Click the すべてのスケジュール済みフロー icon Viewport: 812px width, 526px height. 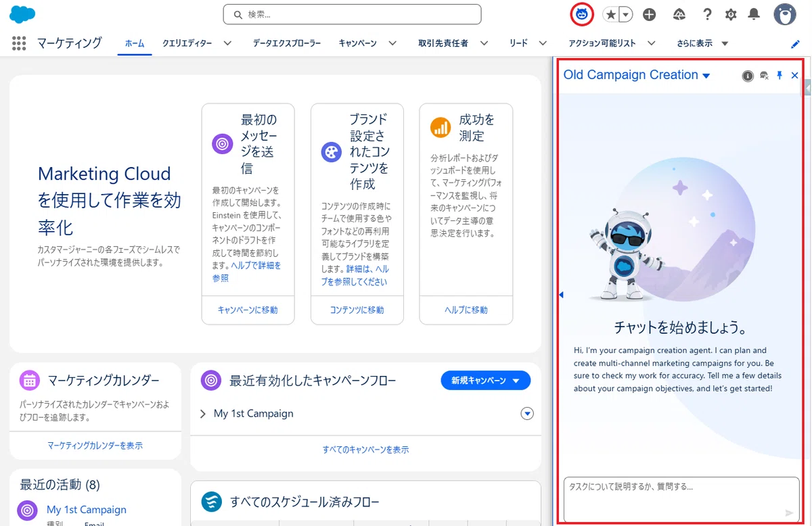pos(212,502)
